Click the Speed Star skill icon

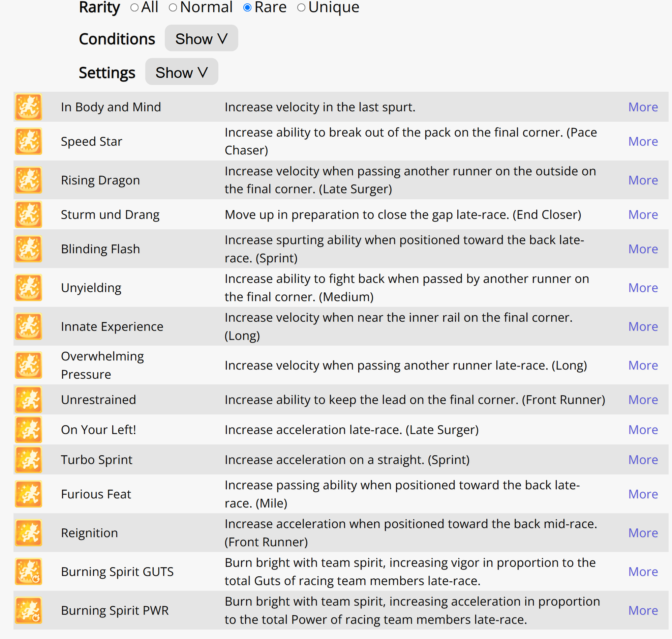[x=28, y=141]
